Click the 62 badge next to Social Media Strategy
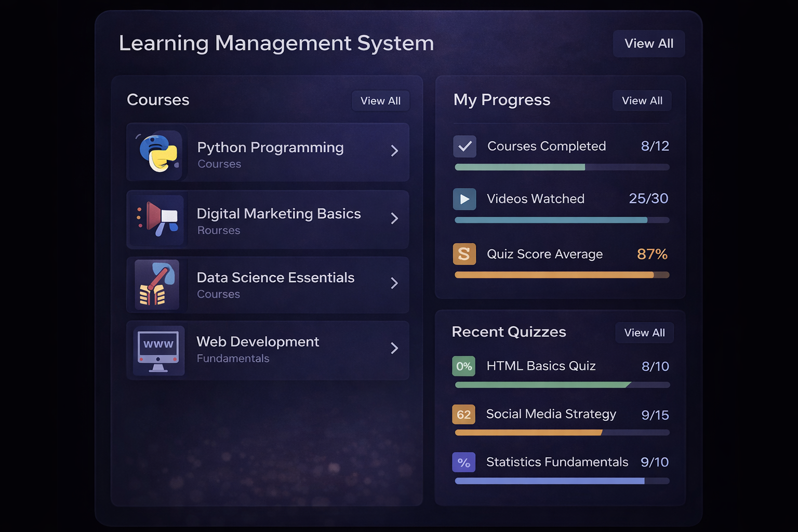The image size is (798, 532). (463, 414)
